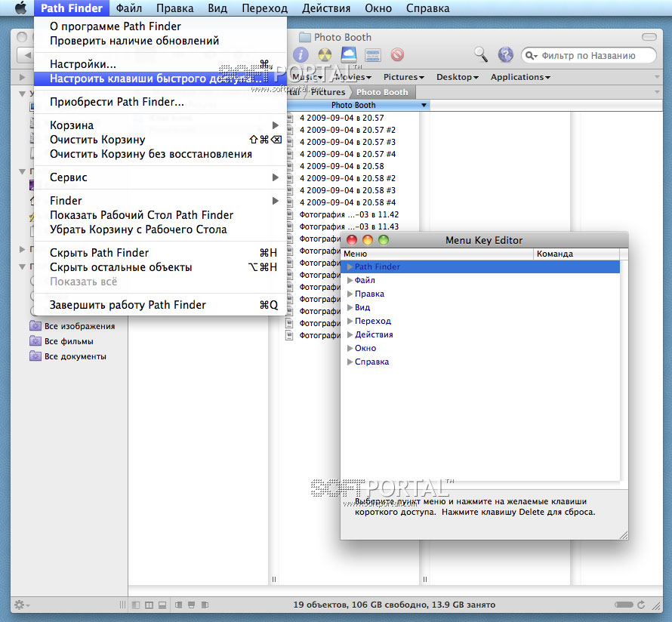The height and width of the screenshot is (622, 672).
Task: Click pill-shaped control beside refresh icon
Action: point(624,605)
